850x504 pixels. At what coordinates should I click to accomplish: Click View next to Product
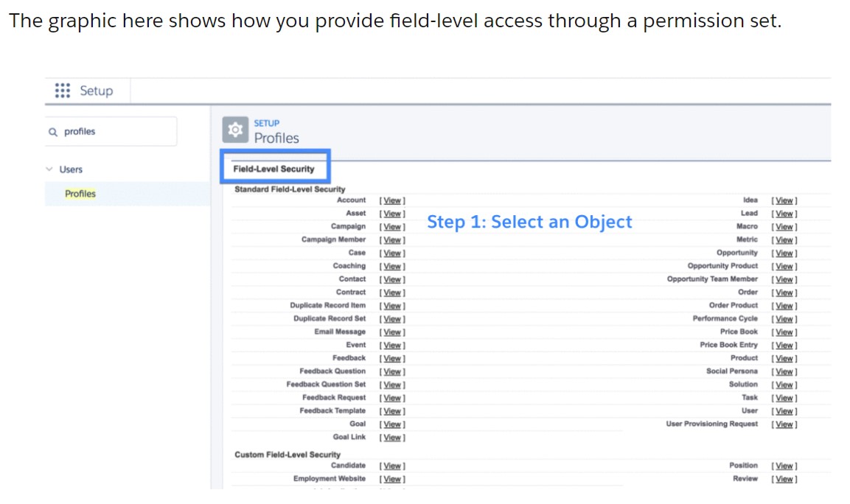click(784, 359)
